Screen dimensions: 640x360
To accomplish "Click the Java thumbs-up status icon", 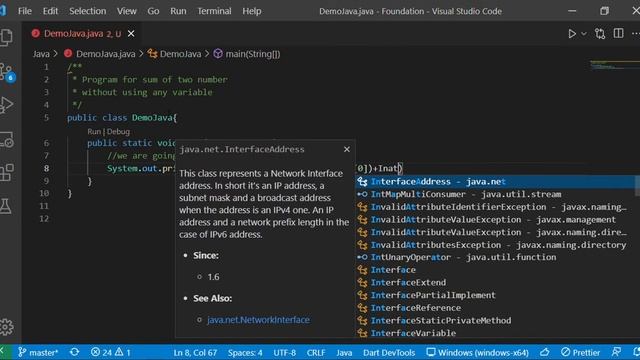I will [544, 352].
